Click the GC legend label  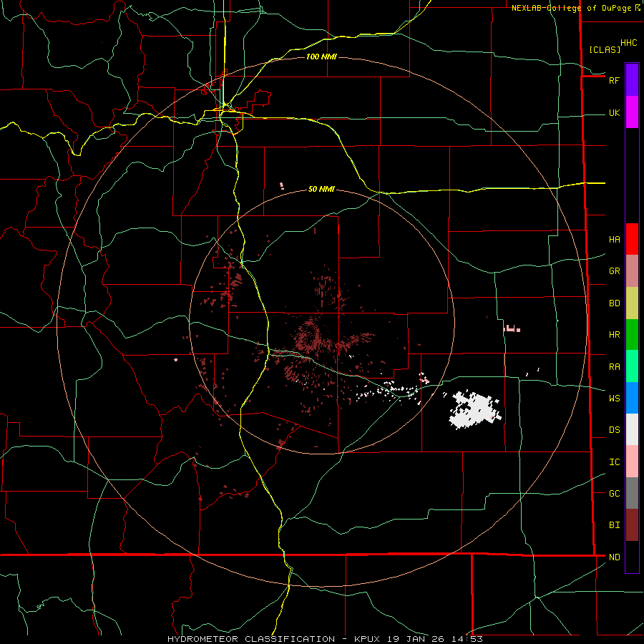pyautogui.click(x=614, y=494)
